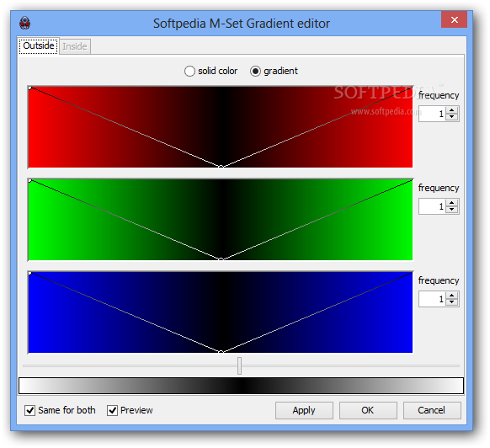Screen dimensions: 490x448
Task: Switch to the Inside tab
Action: click(75, 46)
